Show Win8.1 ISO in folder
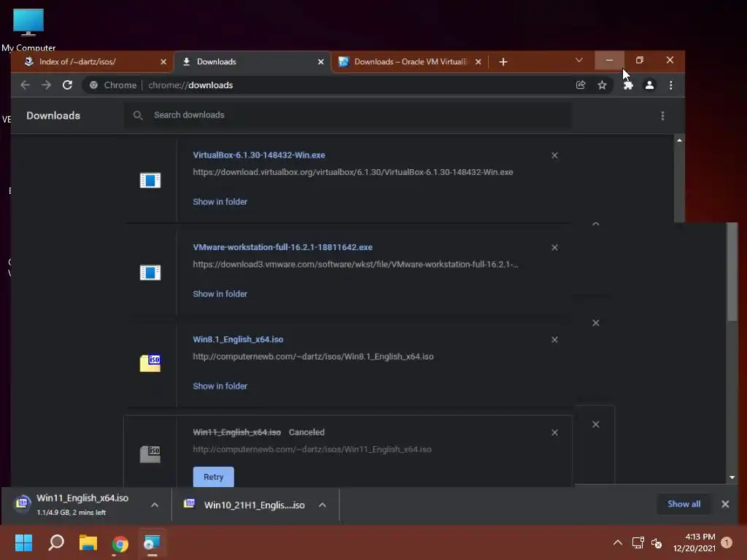747x560 pixels. (220, 386)
